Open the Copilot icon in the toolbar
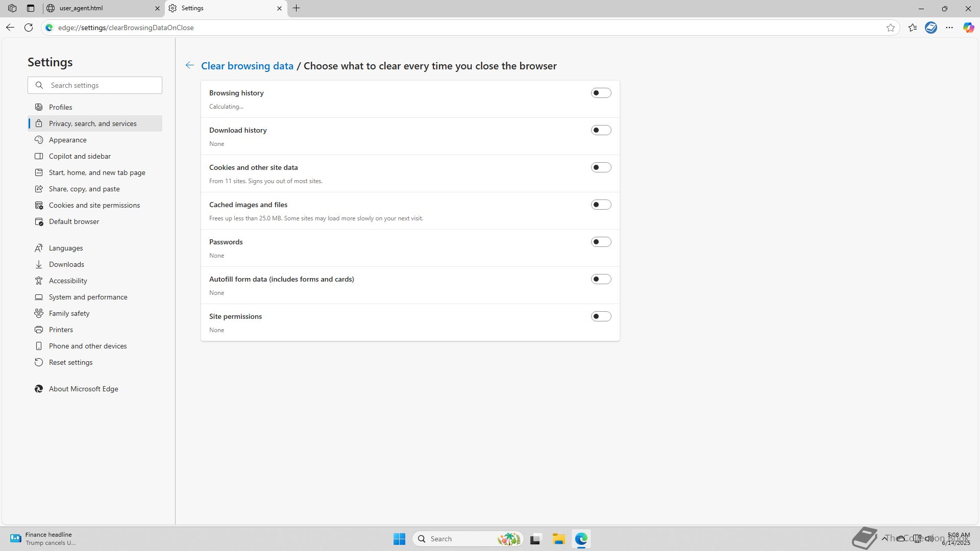This screenshot has height=551, width=980. click(x=968, y=28)
